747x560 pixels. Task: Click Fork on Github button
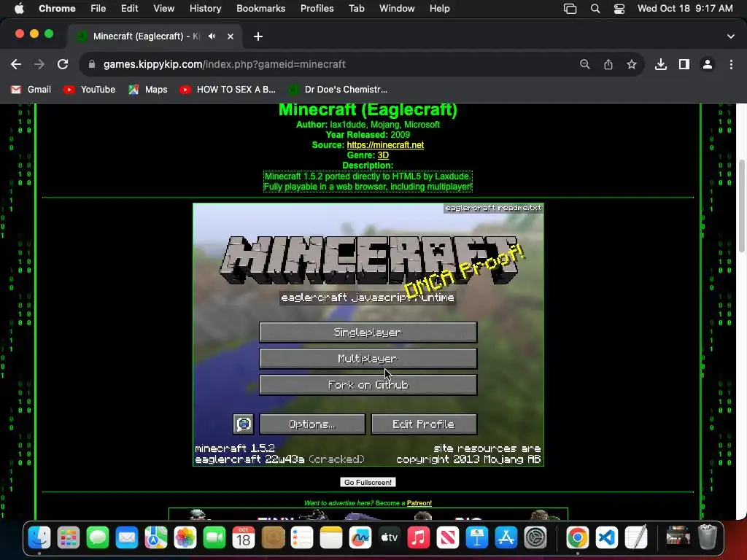coord(368,384)
